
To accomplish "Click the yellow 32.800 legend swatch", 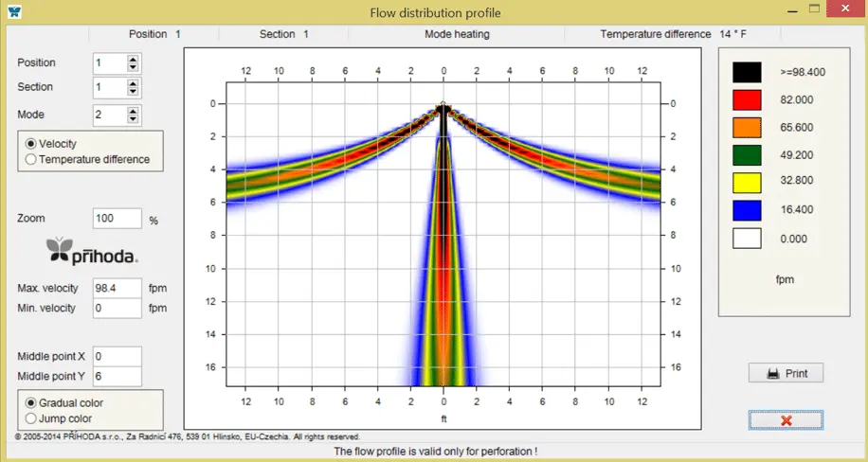I will coord(747,183).
